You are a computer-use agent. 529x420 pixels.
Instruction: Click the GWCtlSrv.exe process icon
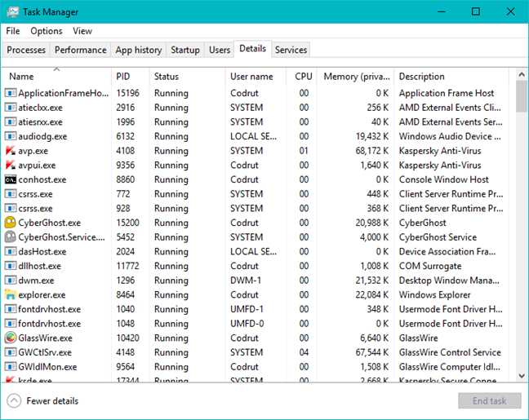11,352
